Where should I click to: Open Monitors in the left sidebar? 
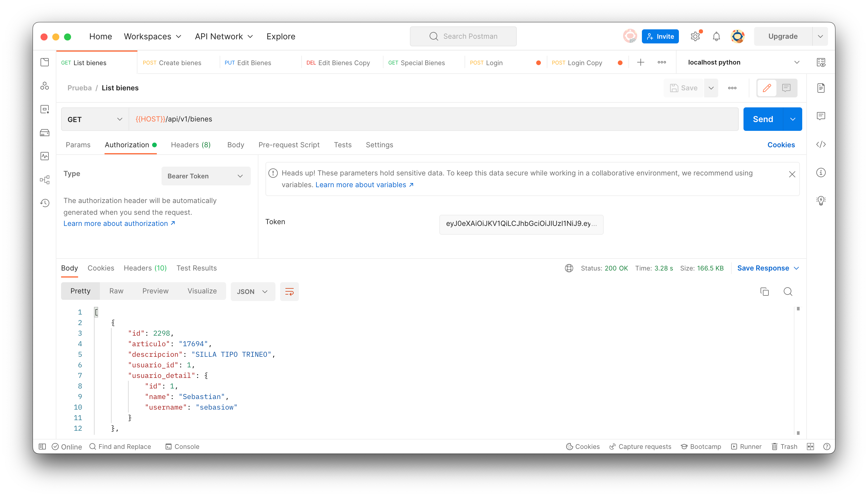pos(45,156)
